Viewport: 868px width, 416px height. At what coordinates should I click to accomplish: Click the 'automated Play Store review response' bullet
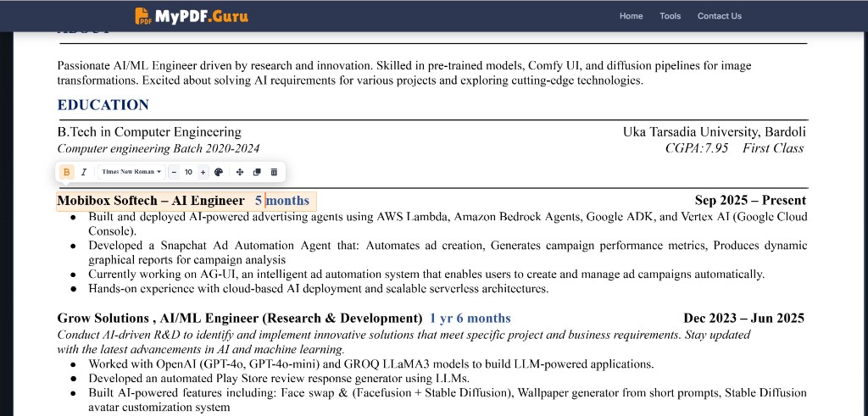[x=279, y=379]
